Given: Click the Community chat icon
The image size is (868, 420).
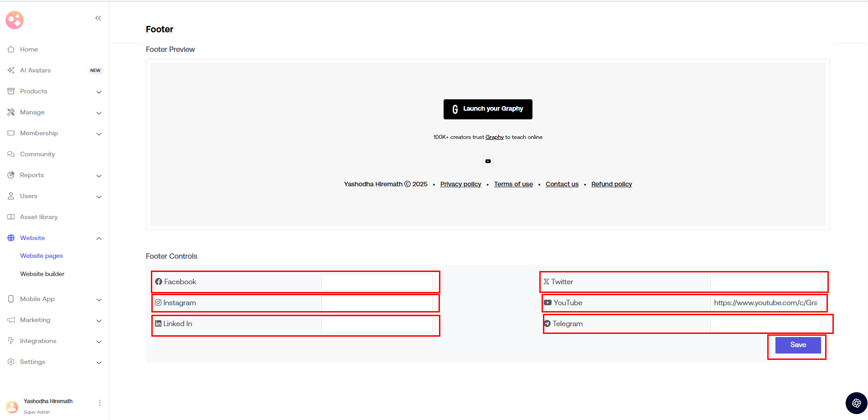Looking at the screenshot, I should coord(11,154).
